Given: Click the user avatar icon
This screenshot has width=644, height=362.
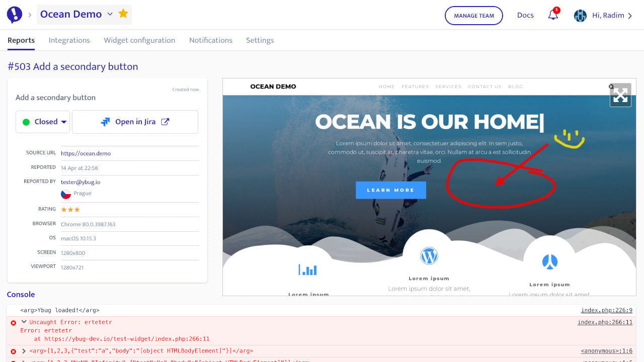Looking at the screenshot, I should tap(580, 16).
